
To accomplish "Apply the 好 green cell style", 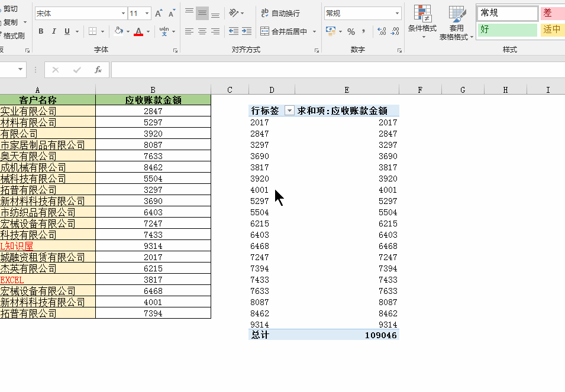I will 508,30.
